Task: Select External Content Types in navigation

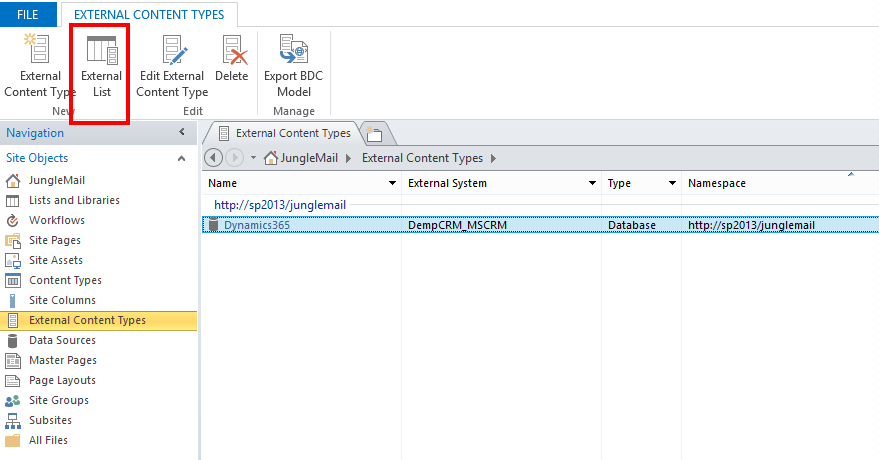Action: (99, 320)
